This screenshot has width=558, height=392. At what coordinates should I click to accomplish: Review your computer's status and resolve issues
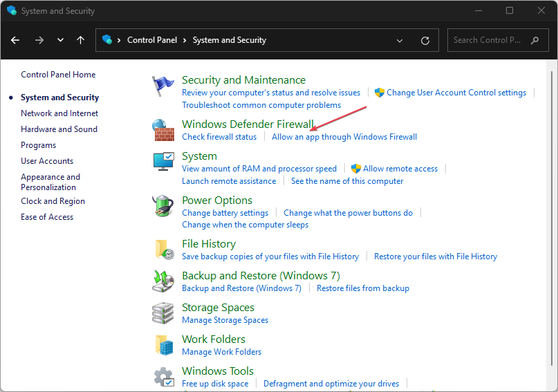(x=271, y=93)
